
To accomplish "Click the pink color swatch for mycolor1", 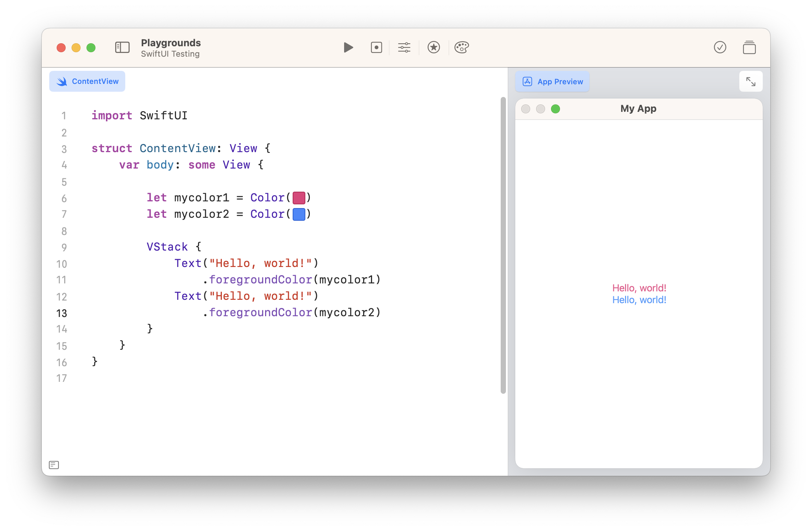I will point(299,198).
